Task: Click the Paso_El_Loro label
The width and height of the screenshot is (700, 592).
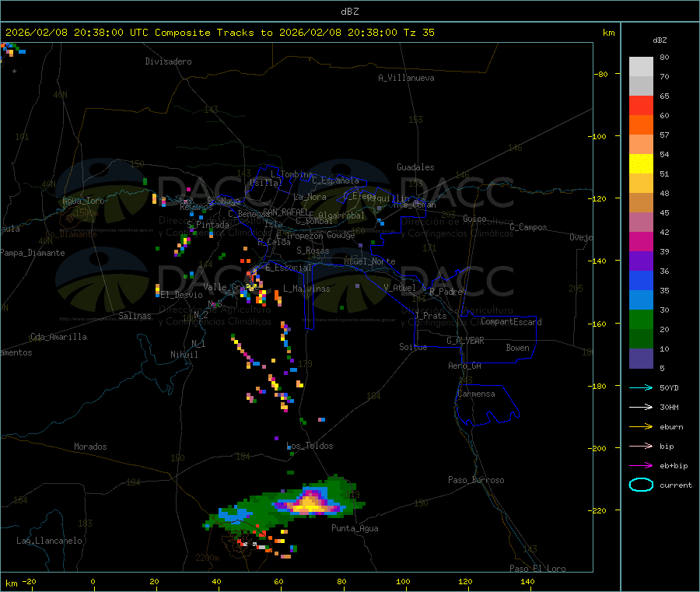Action: (x=538, y=569)
